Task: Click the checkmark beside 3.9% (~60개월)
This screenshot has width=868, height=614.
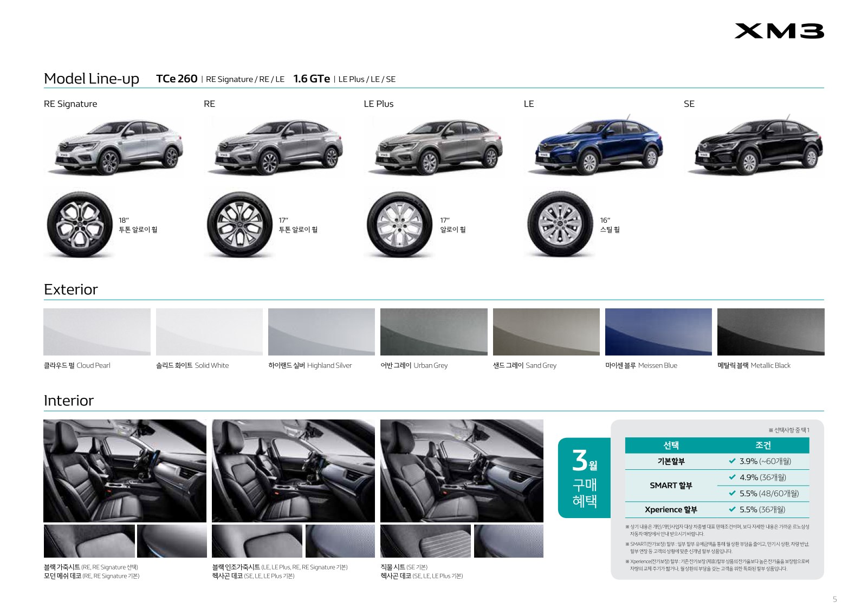Action: (x=732, y=461)
